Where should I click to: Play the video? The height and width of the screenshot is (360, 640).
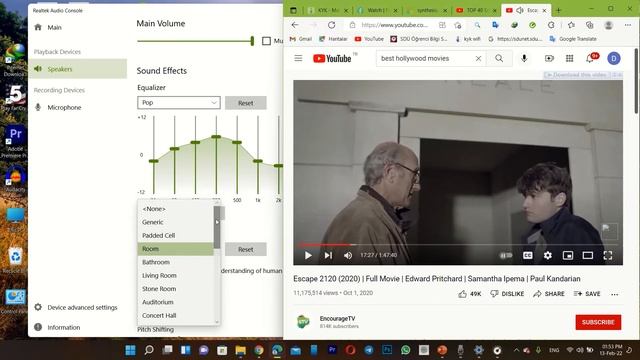(308, 256)
